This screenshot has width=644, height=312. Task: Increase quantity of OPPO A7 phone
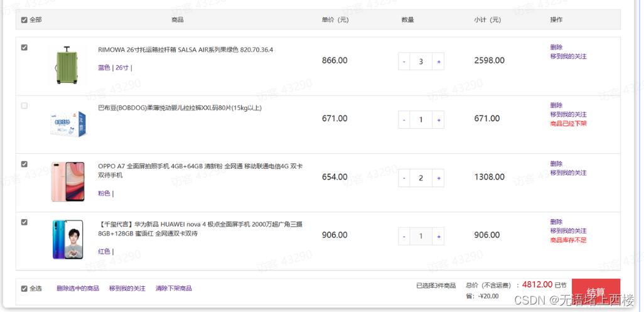(438, 178)
